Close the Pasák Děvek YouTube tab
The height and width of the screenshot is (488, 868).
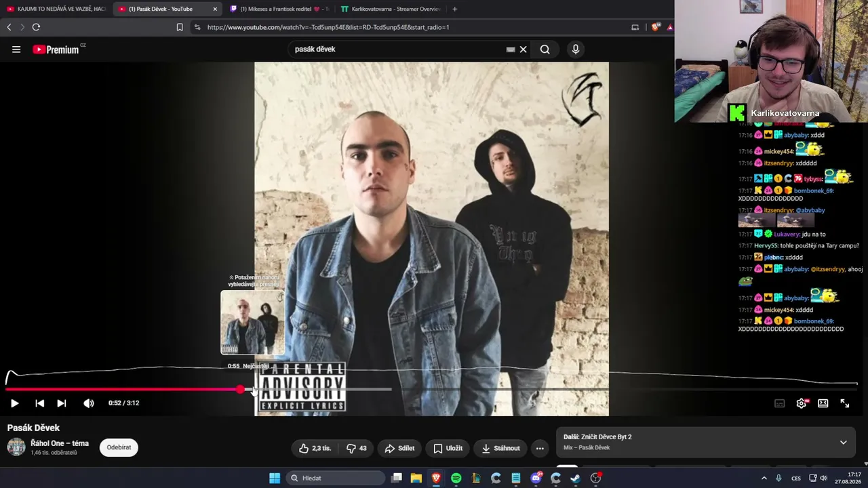[x=215, y=9]
